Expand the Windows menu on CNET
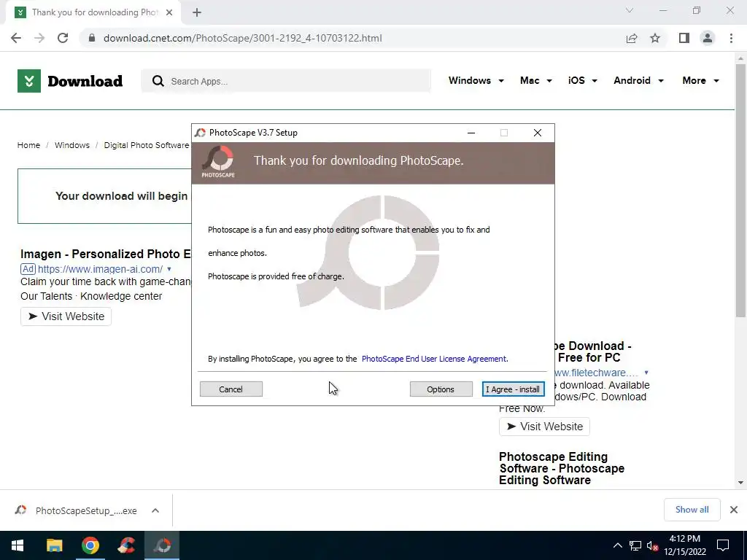 [x=476, y=80]
